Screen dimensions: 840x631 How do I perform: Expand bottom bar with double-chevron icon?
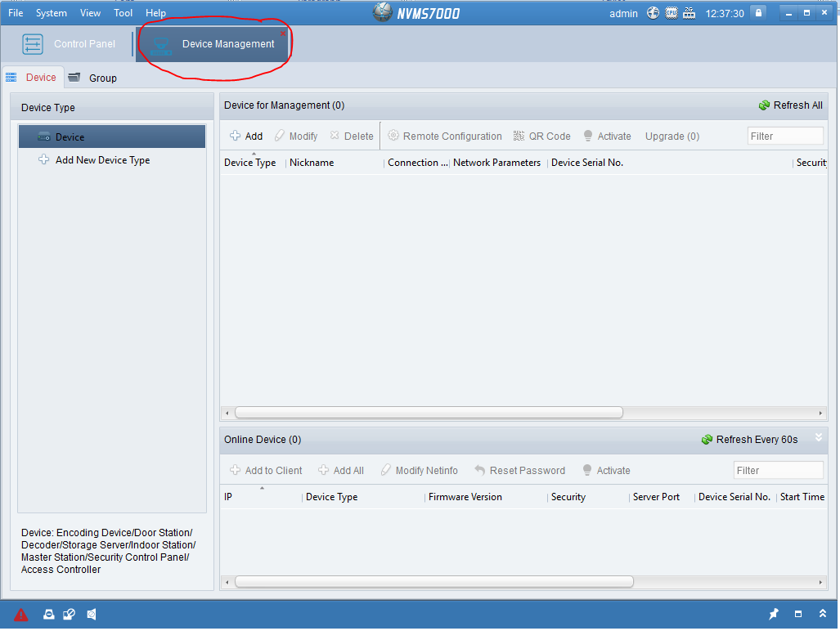[x=822, y=614]
